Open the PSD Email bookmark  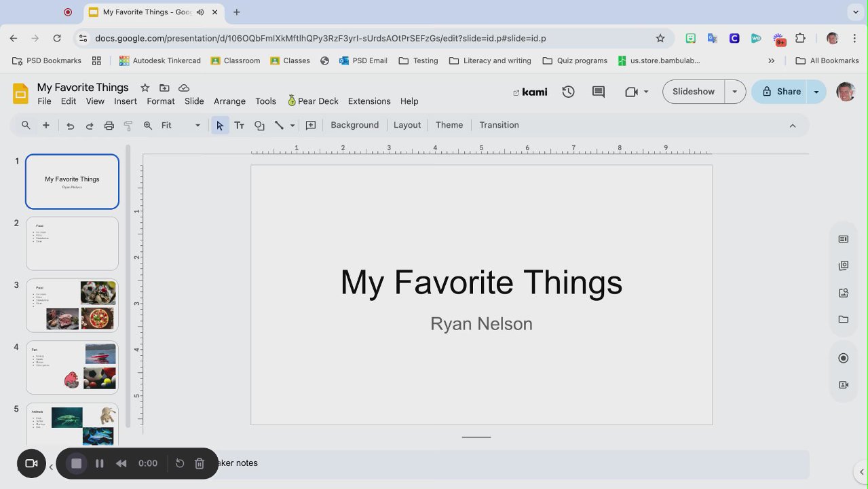click(363, 60)
